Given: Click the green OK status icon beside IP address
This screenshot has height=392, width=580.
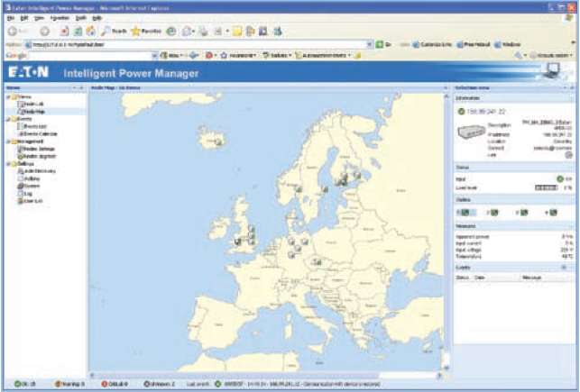Looking at the screenshot, I should 461,111.
